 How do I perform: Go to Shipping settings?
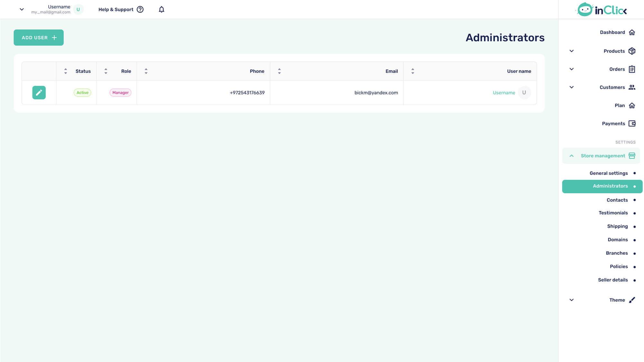tap(617, 226)
